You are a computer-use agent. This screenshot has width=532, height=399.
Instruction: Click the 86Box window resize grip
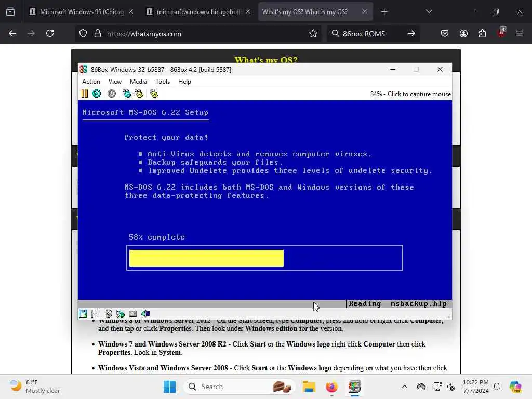448,316
